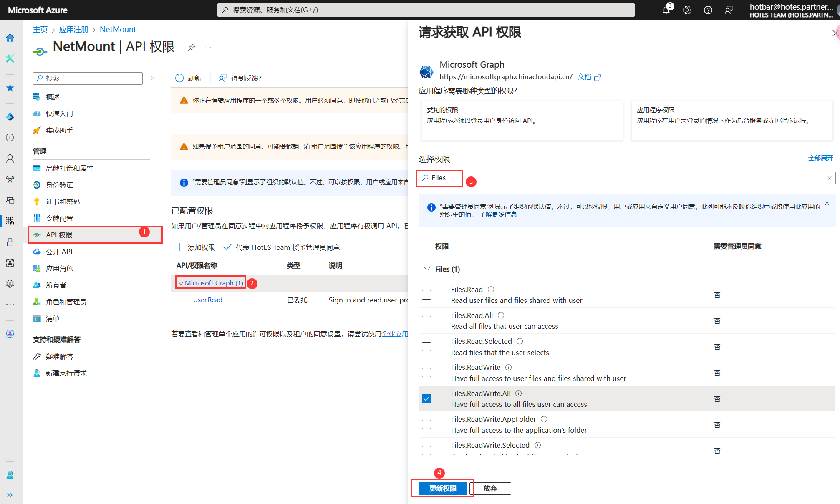Open the 文档 documentation link
The height and width of the screenshot is (504, 840).
[x=589, y=77]
